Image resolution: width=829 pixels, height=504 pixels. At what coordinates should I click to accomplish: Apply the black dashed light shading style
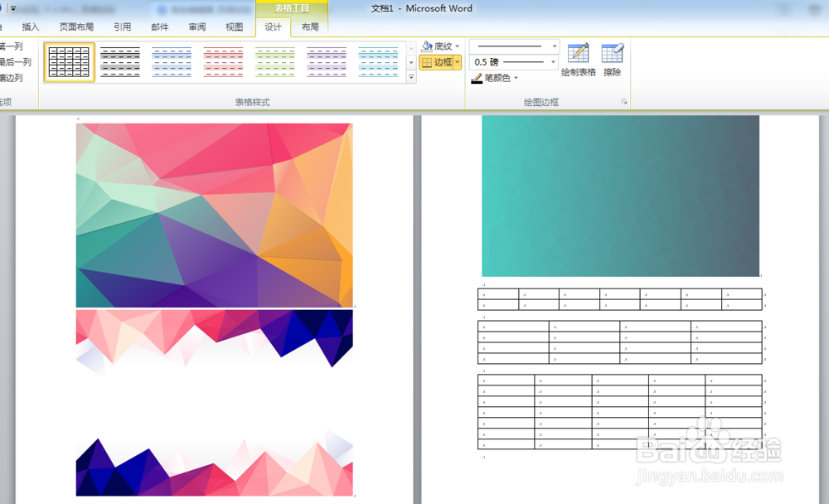(x=120, y=62)
